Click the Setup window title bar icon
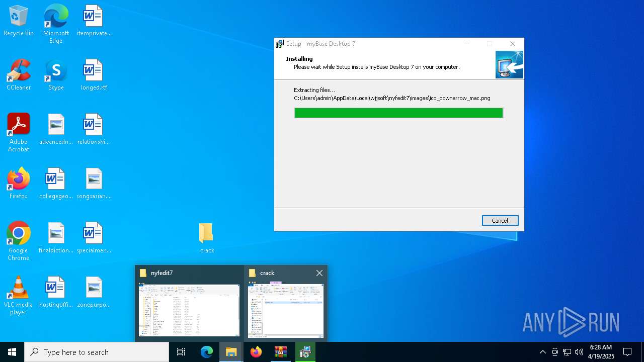Screen dimensions: 644x362 click(280, 44)
